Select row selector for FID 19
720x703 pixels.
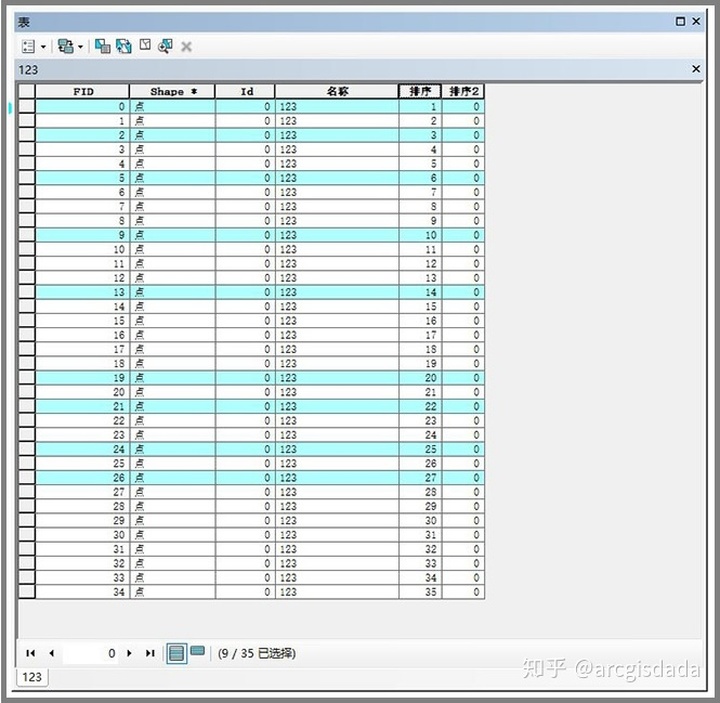[27, 377]
